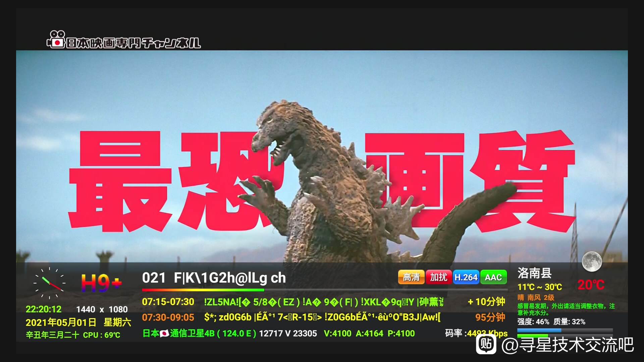This screenshot has height=362, width=644.
Task: Click the 日本映画専門チャンネル channel title
Action: (133, 43)
